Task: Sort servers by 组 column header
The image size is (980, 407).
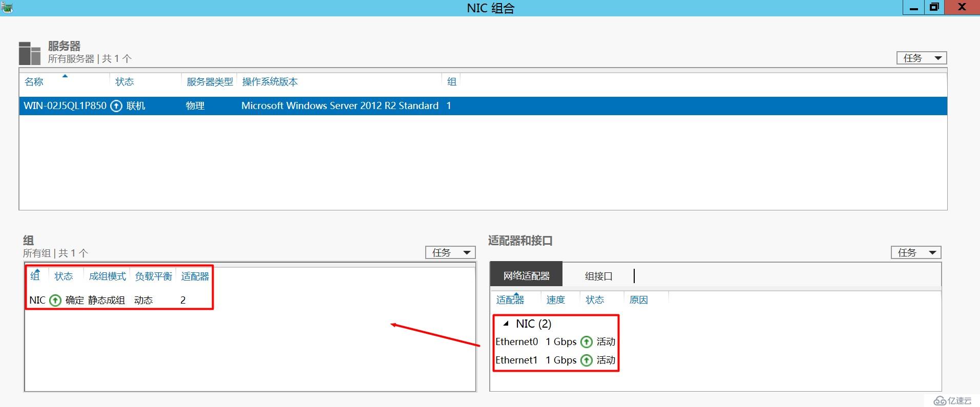Action: point(451,82)
